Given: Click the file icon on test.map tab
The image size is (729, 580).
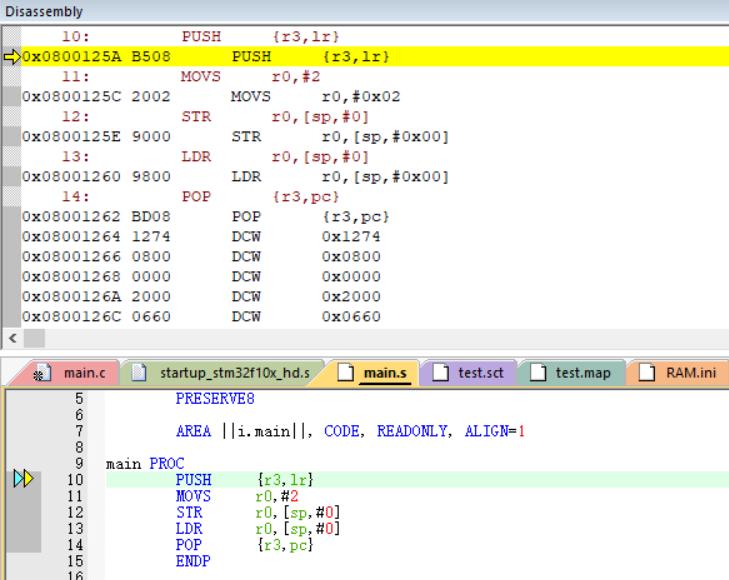Looking at the screenshot, I should tap(541, 373).
